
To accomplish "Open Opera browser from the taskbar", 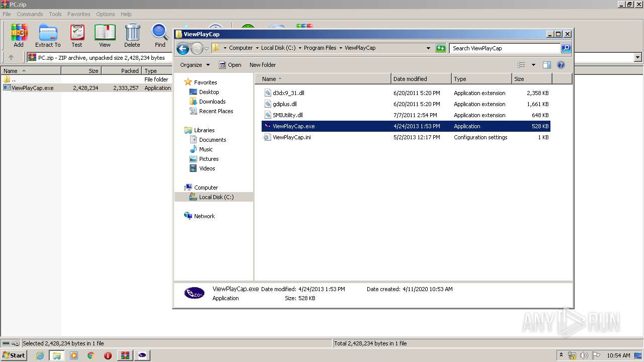I will (108, 355).
